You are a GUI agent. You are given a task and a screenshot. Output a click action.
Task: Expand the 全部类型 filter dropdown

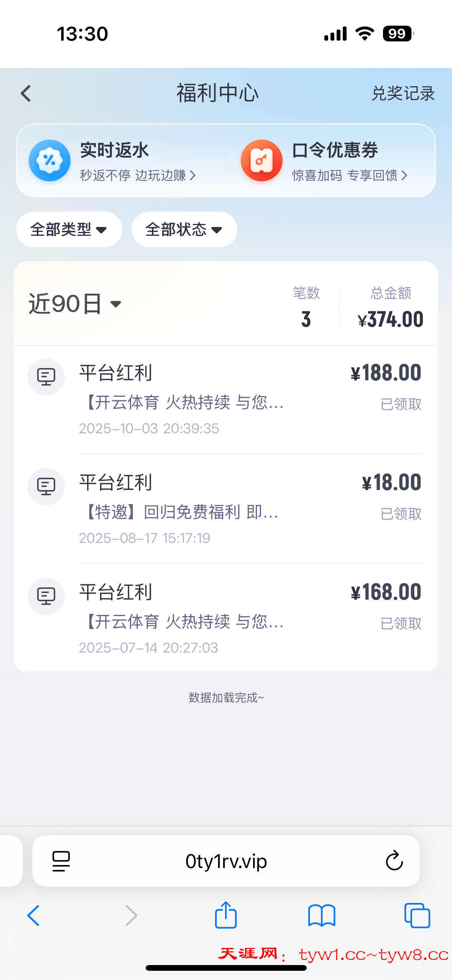point(69,230)
